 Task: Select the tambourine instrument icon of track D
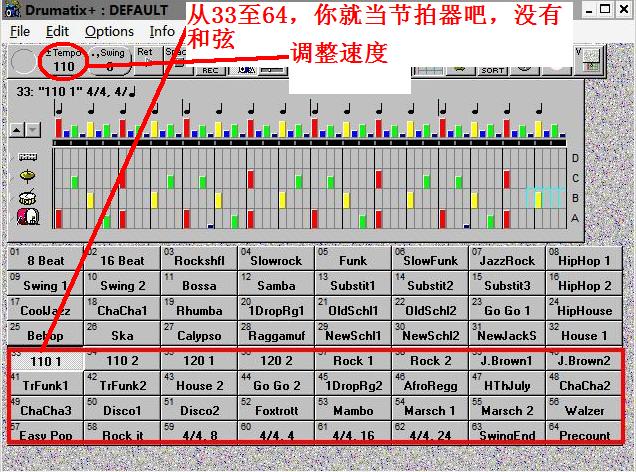click(x=28, y=157)
